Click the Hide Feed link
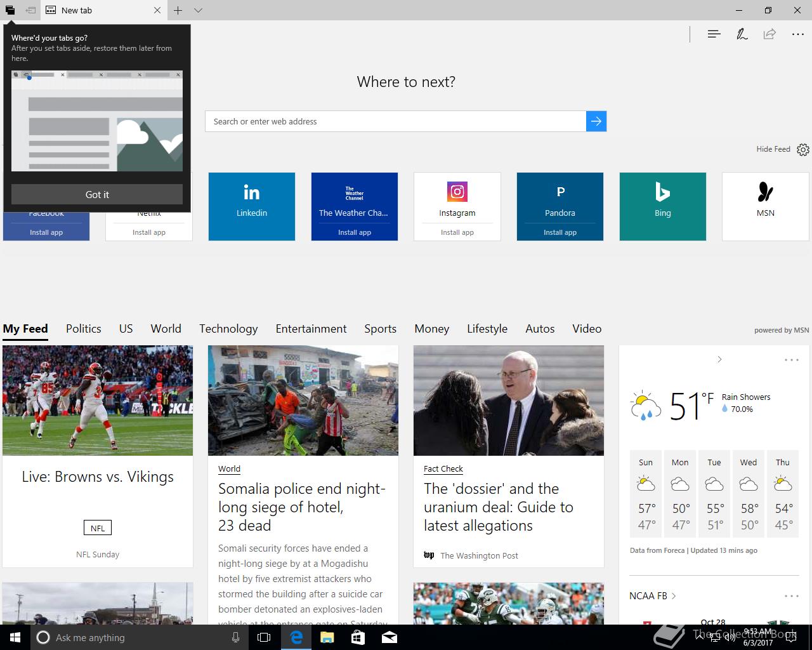 773,149
